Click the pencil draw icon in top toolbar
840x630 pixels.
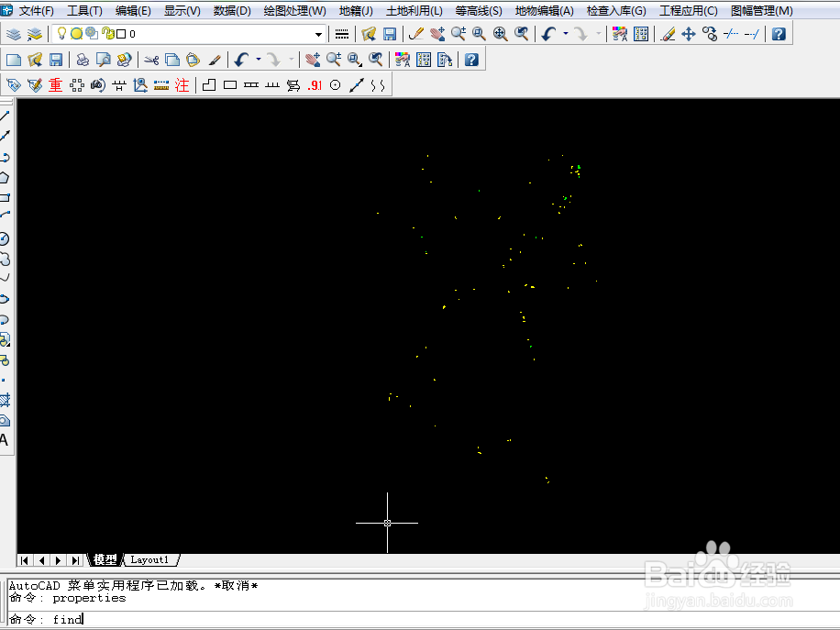coord(415,34)
